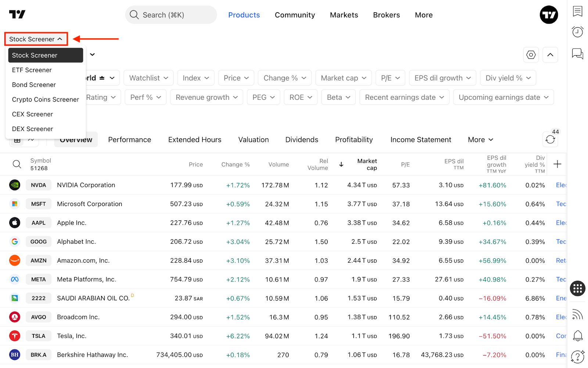The height and width of the screenshot is (368, 588).
Task: Collapse the Stock Screener dropdown
Action: pyautogui.click(x=36, y=39)
